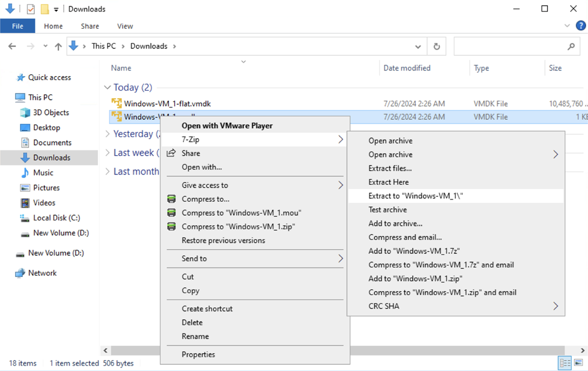Open the View ribbon tab
This screenshot has width=588, height=371.
[125, 26]
